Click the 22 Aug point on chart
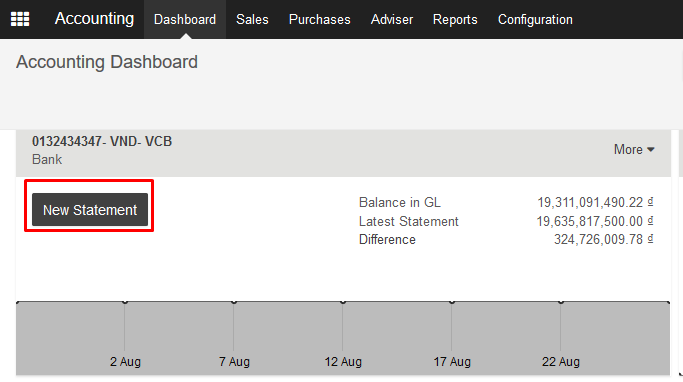 561,301
